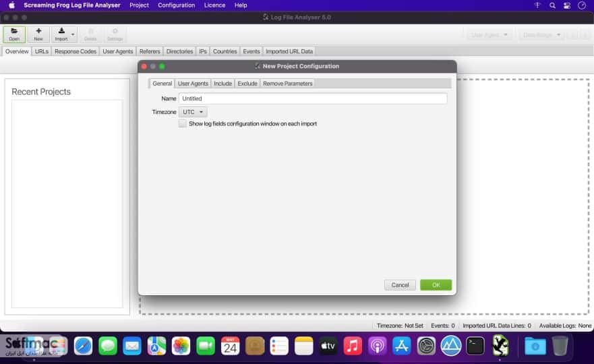This screenshot has height=364, width=594.
Task: Open the Directories tab
Action: point(179,51)
